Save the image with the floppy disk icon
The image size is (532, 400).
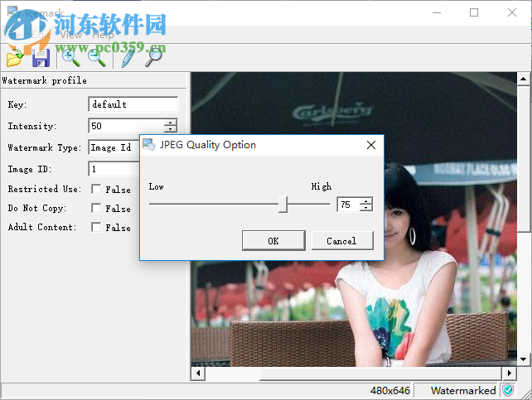pos(41,58)
